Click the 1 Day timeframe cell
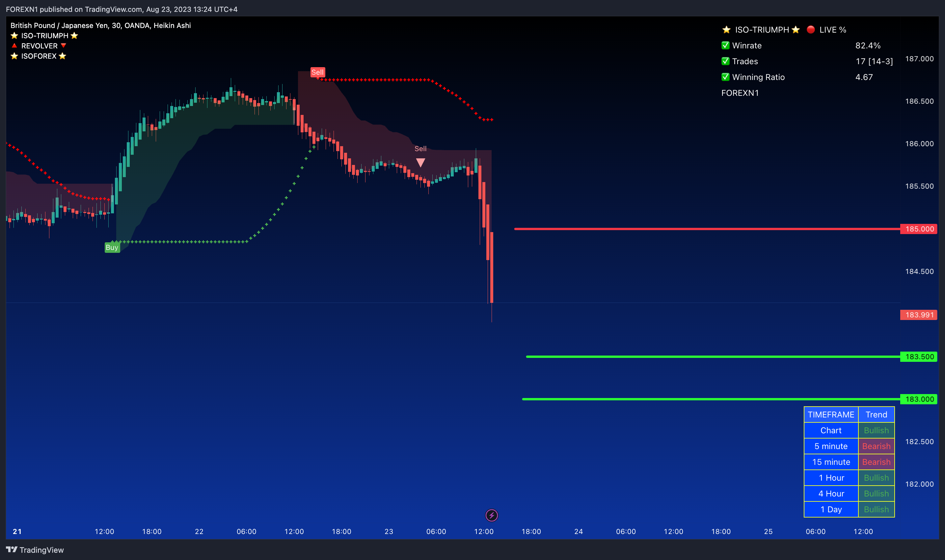 pos(831,509)
